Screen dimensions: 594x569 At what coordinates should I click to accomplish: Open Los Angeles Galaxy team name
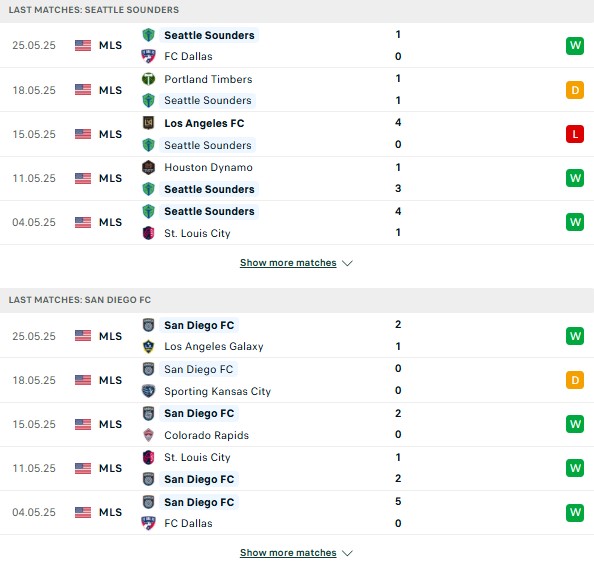click(214, 346)
